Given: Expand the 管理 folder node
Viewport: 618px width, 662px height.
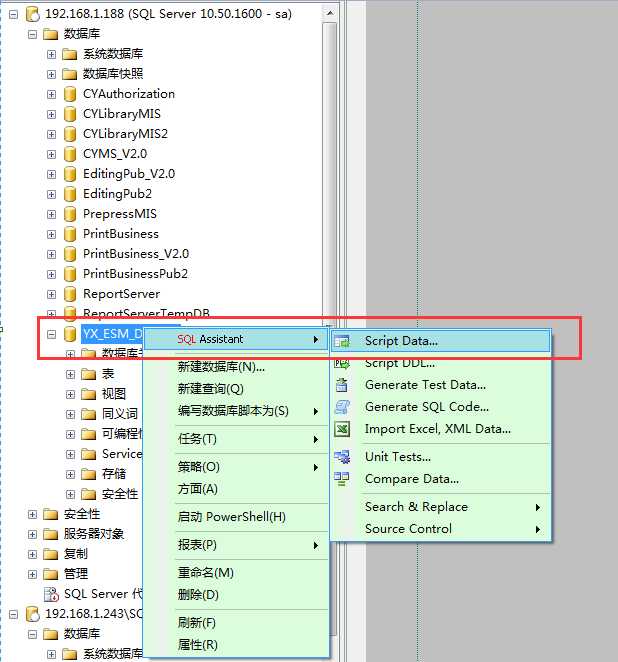Looking at the screenshot, I should pyautogui.click(x=33, y=574).
